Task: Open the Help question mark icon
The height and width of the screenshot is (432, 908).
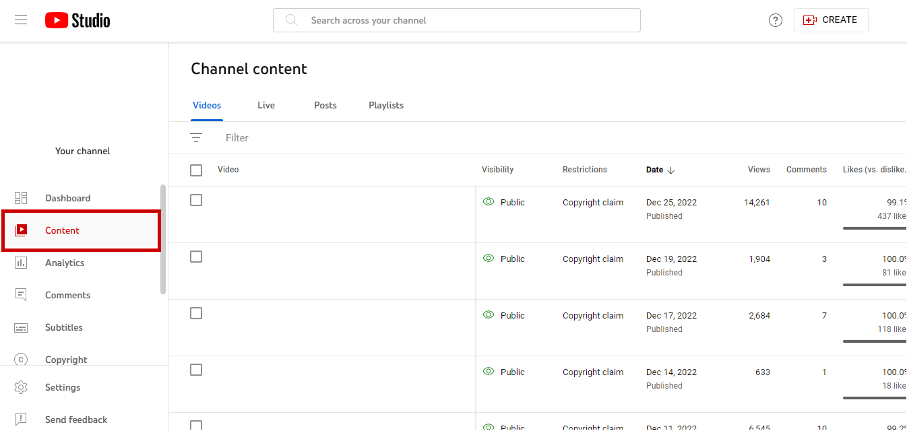Action: [775, 20]
